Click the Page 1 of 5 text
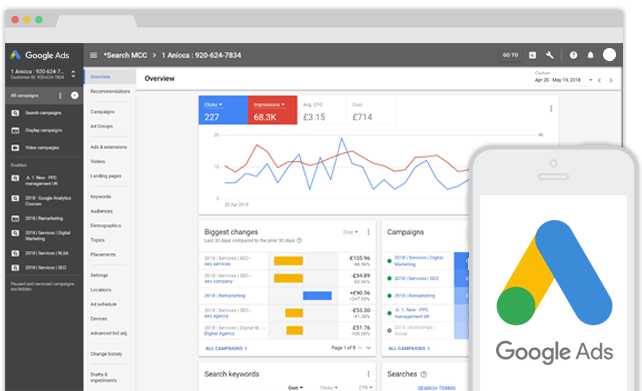642x391 pixels. click(x=343, y=348)
